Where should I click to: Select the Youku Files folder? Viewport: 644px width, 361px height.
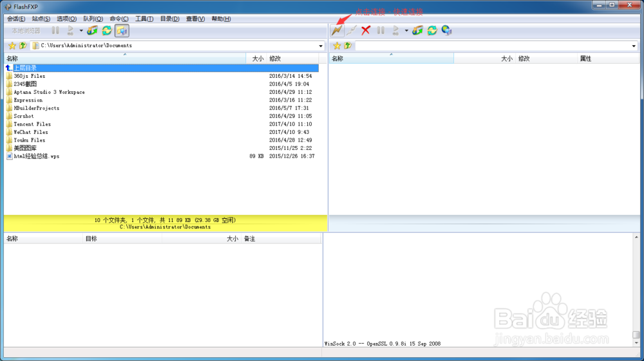162,140
